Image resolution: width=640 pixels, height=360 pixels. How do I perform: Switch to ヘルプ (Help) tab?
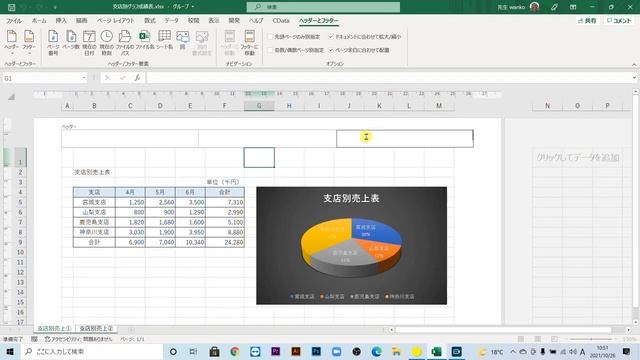[256, 20]
